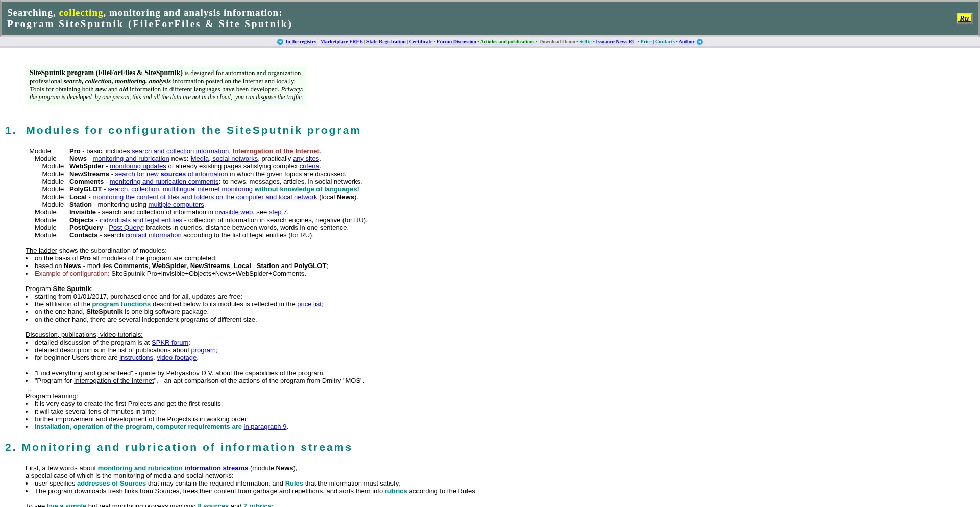This screenshot has width=980, height=507.
Task: Open the 'price list' link
Action: tap(309, 304)
